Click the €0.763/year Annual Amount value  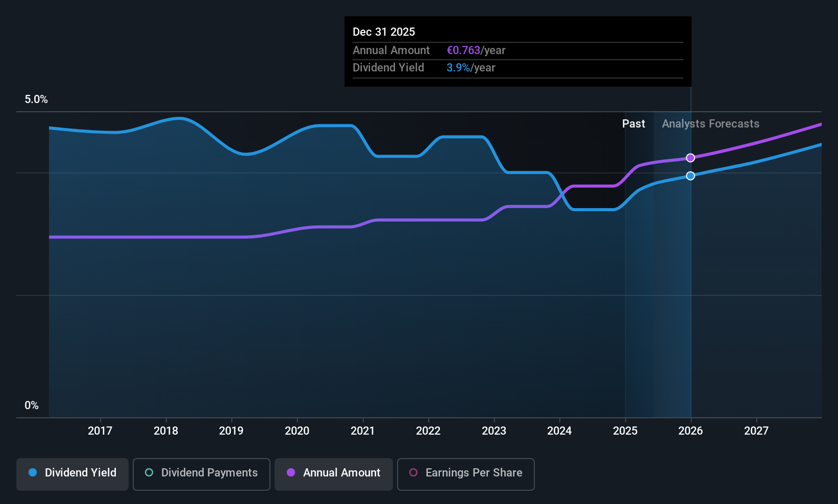[476, 51]
